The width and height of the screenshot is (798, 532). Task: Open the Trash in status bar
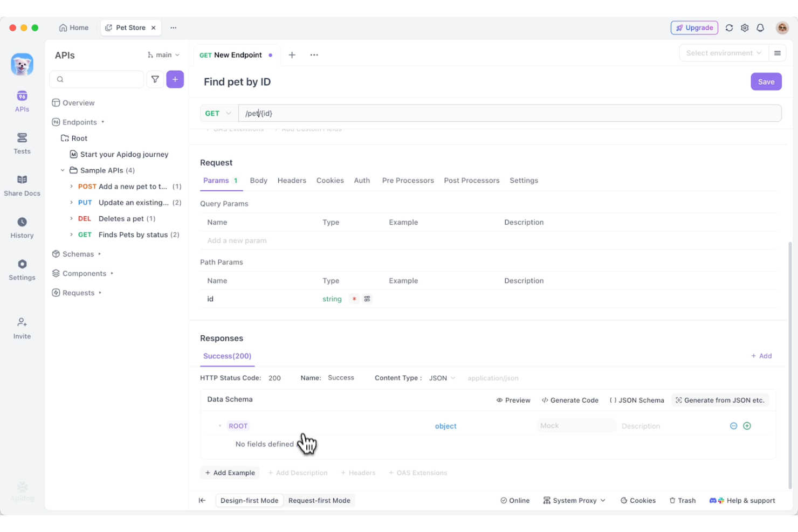point(683,501)
